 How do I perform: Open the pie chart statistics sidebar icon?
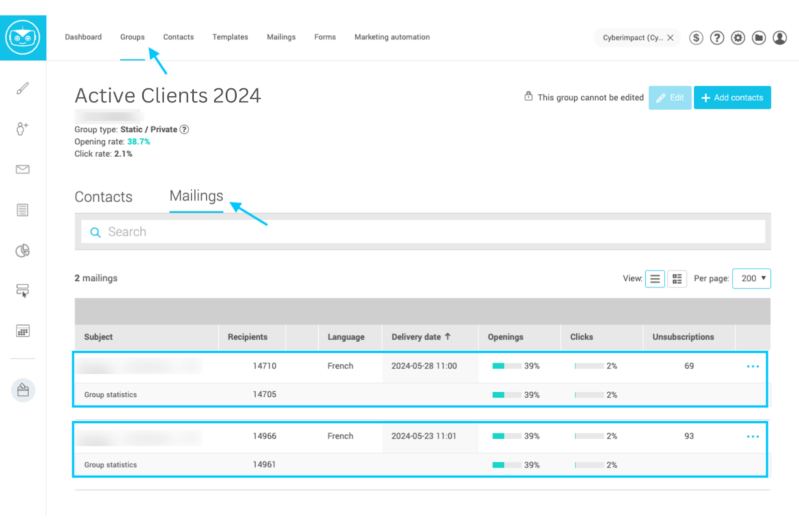(x=22, y=250)
